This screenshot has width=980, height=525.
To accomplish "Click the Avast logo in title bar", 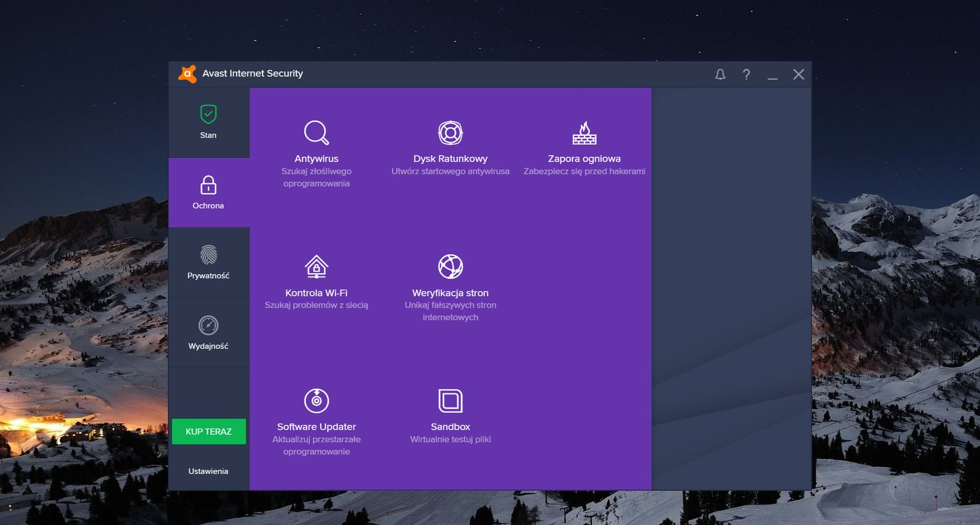I will (187, 74).
